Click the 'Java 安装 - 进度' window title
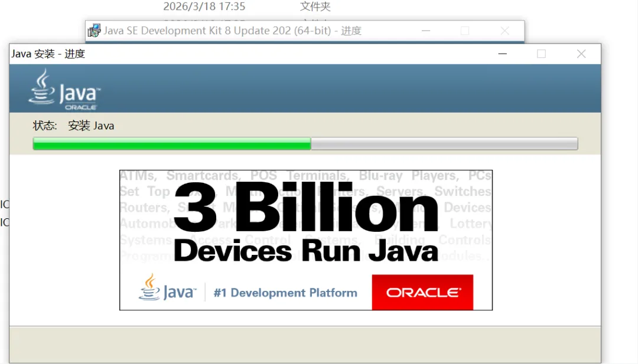The image size is (638, 364). click(x=48, y=54)
